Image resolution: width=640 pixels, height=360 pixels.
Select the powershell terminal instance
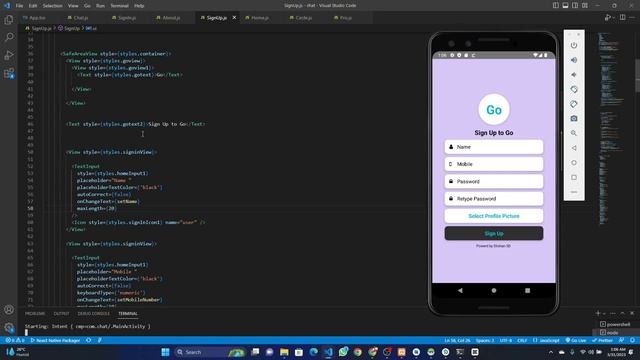pos(615,324)
